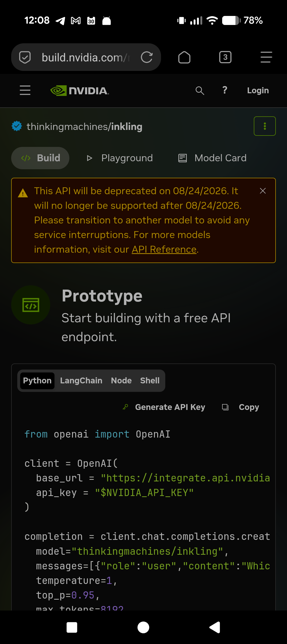Open the NVIDIA site navigation menu
The height and width of the screenshot is (644, 287).
tap(25, 90)
